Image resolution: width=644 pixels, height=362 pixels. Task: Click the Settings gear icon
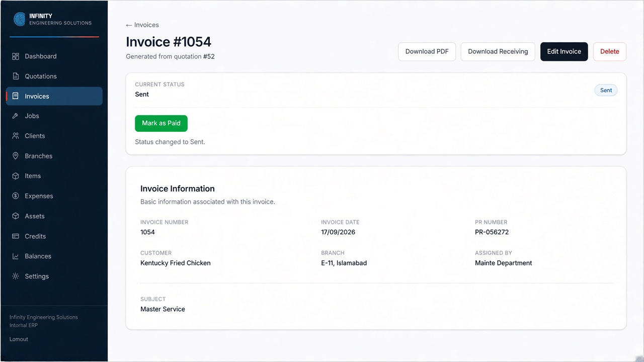point(16,277)
